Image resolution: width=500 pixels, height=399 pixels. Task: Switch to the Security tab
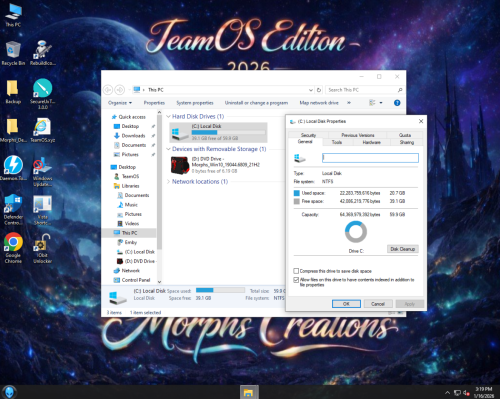tap(308, 135)
